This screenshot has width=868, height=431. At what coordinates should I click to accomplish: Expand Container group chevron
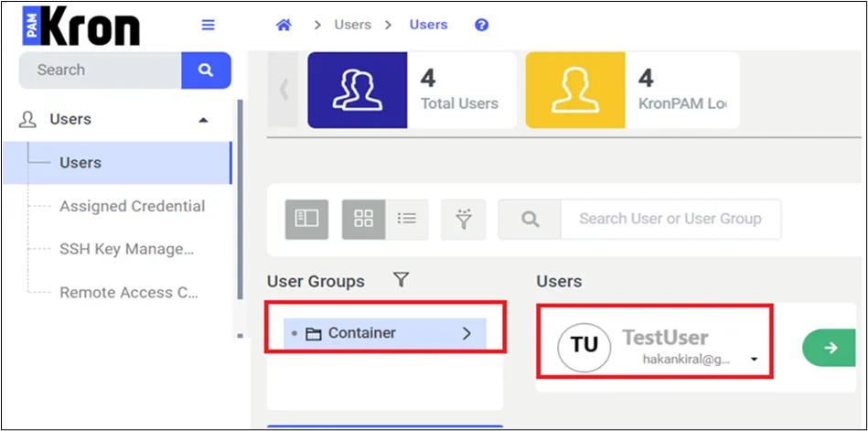tap(466, 333)
